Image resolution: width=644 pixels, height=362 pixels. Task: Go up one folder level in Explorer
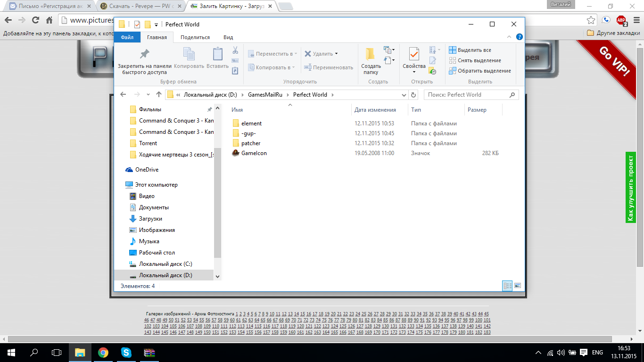(159, 95)
